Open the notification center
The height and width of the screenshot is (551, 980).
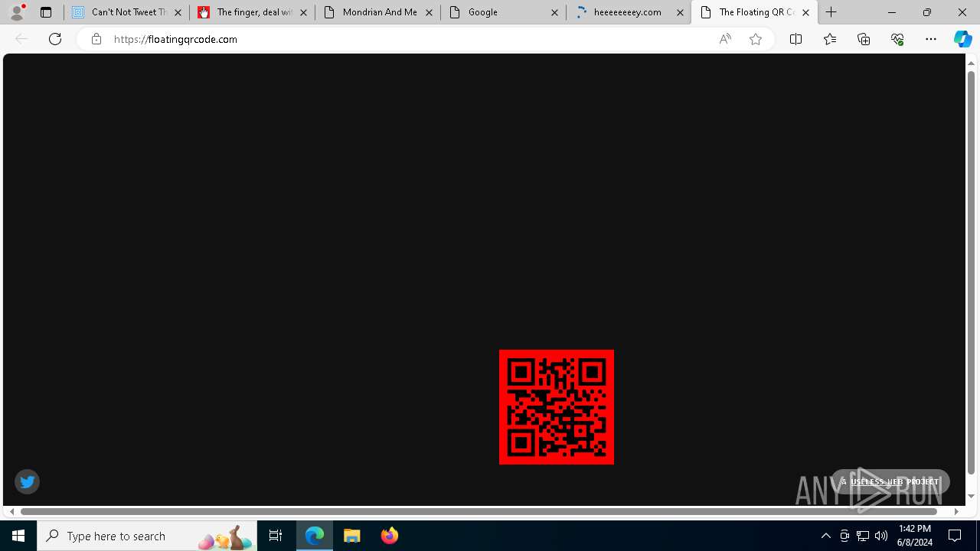coord(955,536)
